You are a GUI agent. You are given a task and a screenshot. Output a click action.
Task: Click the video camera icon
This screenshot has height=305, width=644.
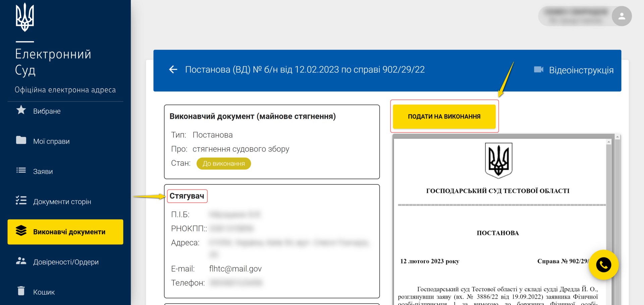point(538,70)
